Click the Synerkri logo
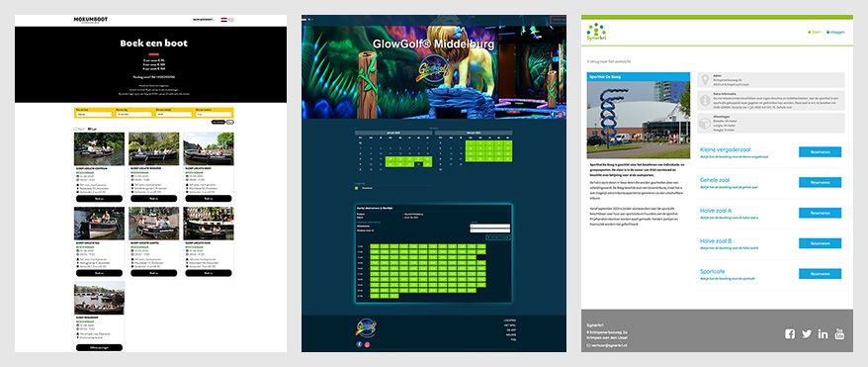The height and width of the screenshot is (367, 868). point(596,32)
